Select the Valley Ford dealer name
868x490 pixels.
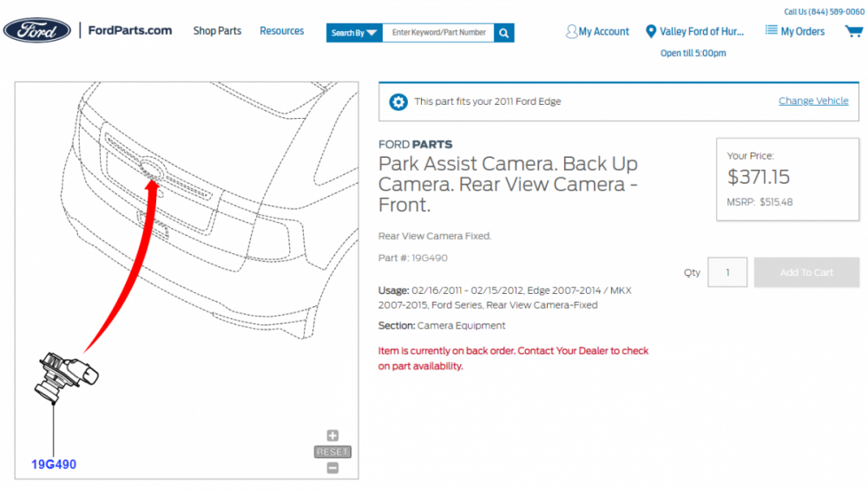coord(701,31)
